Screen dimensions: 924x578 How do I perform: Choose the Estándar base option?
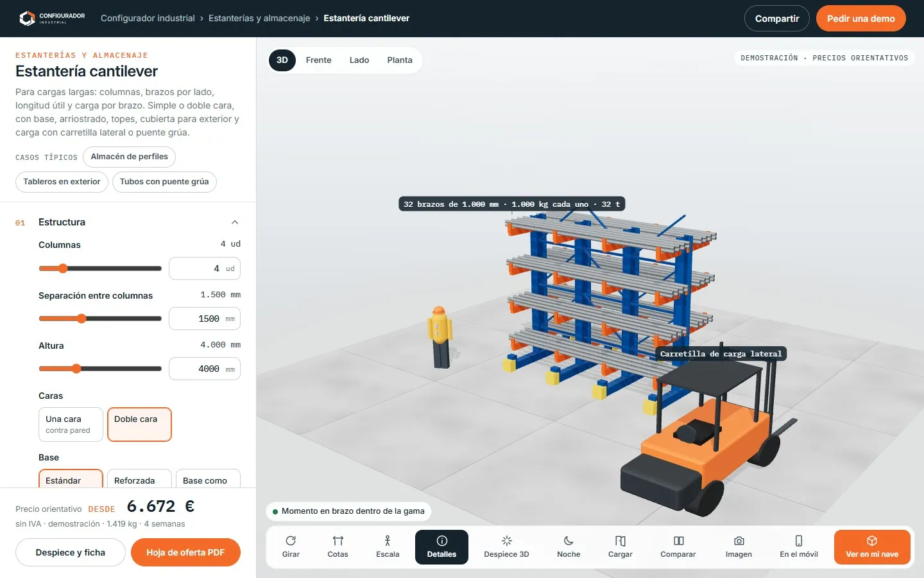[71, 478]
